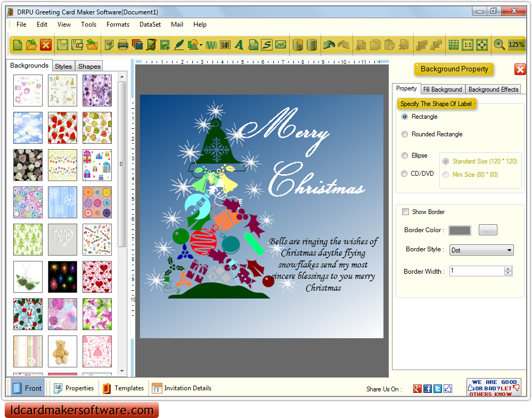Click the New document icon in toolbar

click(18, 45)
